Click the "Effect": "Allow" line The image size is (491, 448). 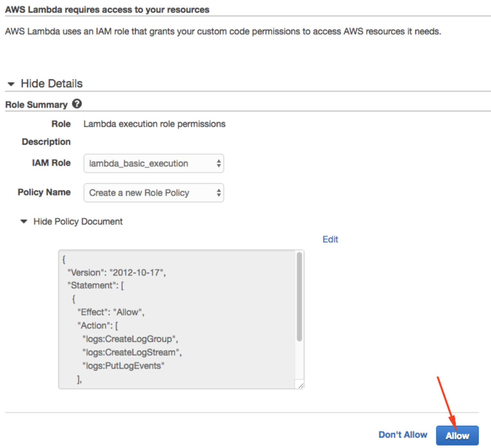pos(111,312)
